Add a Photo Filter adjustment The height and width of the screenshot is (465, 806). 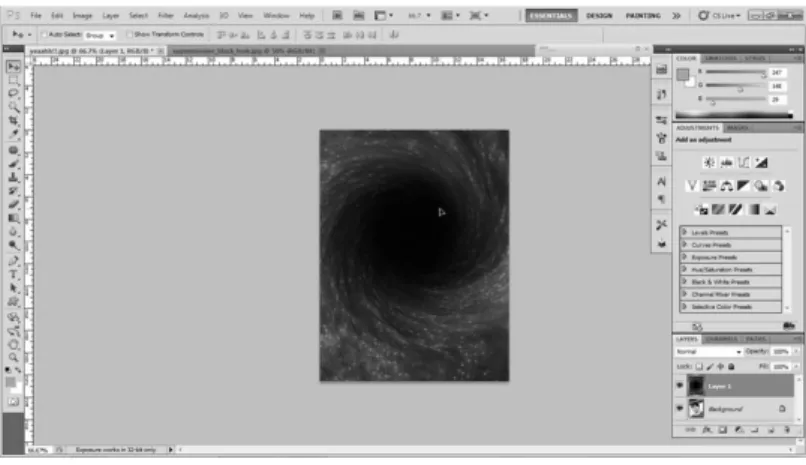tap(761, 186)
